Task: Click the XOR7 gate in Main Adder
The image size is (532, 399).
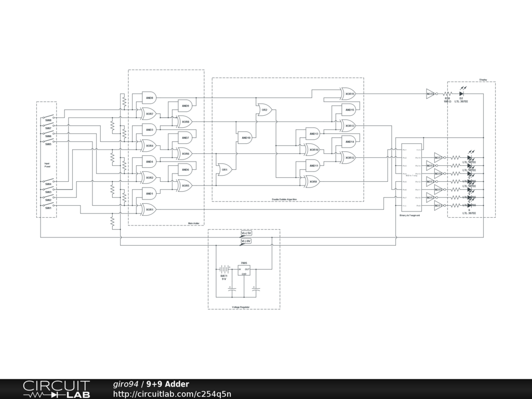Action: (149, 113)
